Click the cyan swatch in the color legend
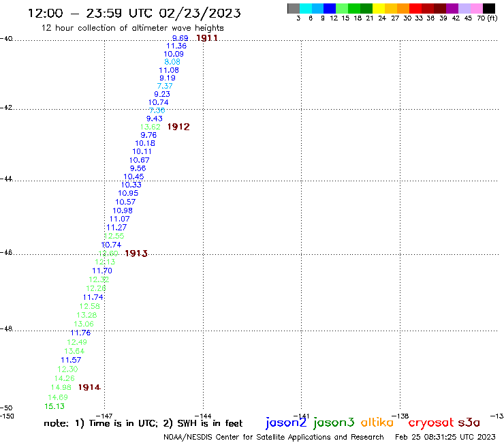Viewport: 504px width, 443px height. [x=305, y=8]
